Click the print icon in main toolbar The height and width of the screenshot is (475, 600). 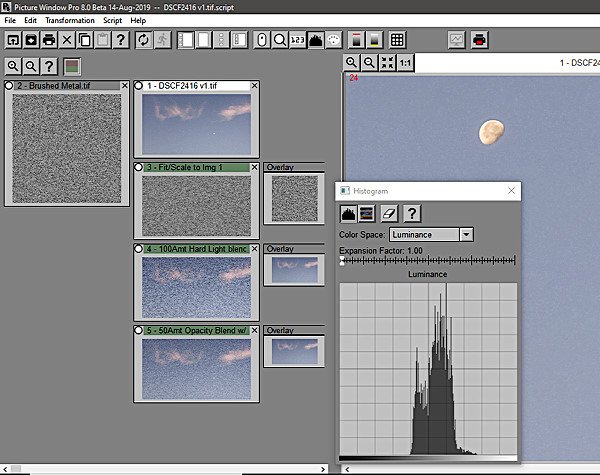click(x=49, y=40)
